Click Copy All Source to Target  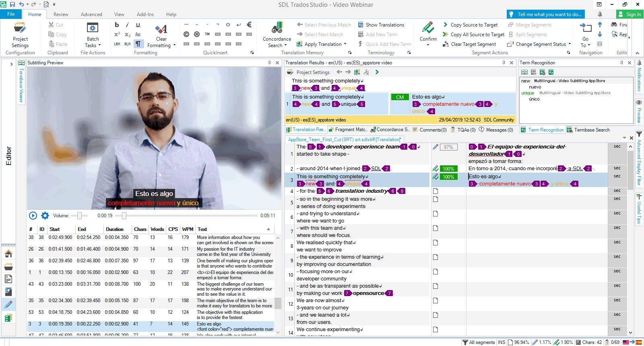coord(473,34)
